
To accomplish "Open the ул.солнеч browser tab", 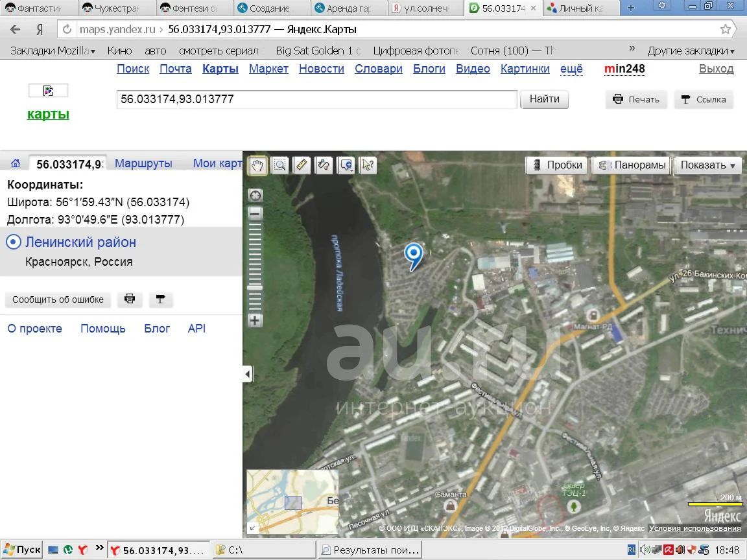I will [x=425, y=8].
